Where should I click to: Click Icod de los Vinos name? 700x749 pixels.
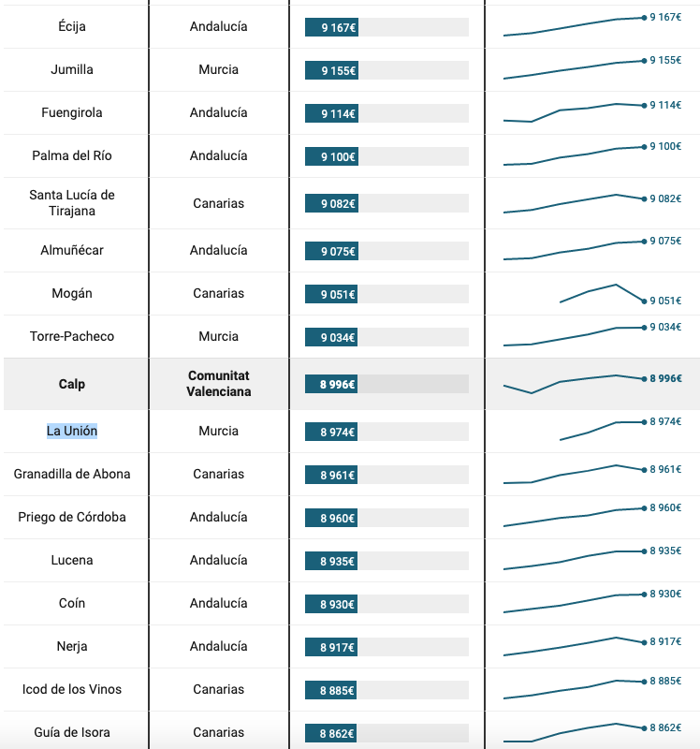(72, 690)
